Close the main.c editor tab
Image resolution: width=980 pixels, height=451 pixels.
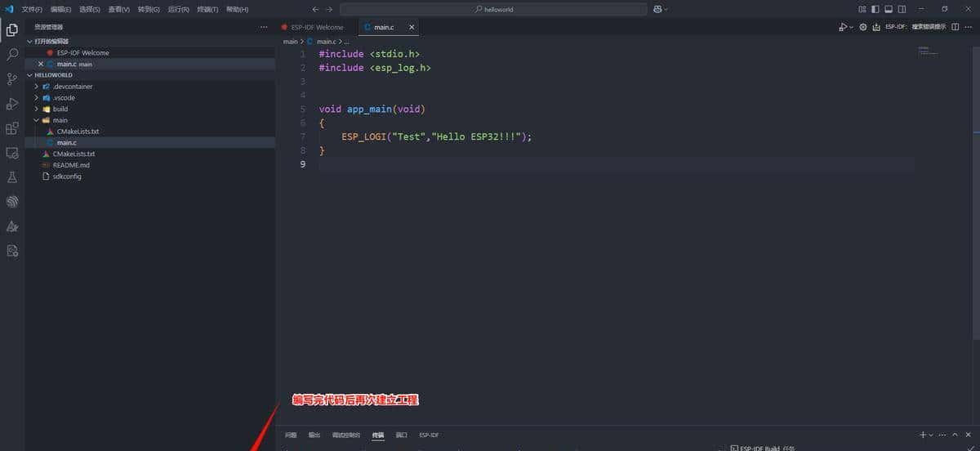pyautogui.click(x=412, y=27)
